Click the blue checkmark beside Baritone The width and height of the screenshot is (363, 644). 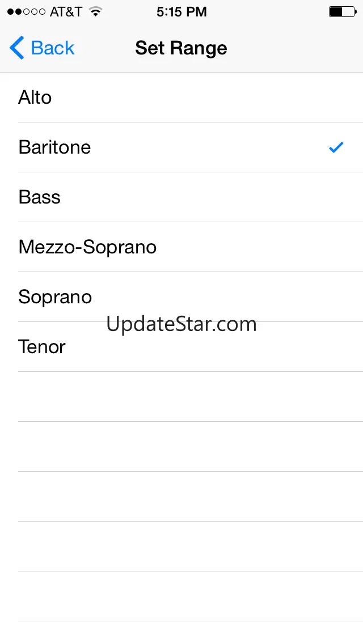tap(336, 147)
